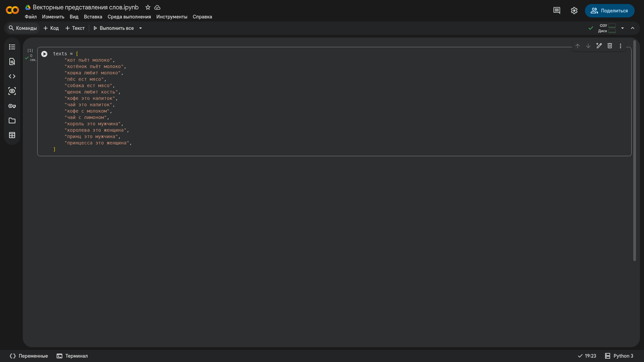Delete the cell with trash icon
The width and height of the screenshot is (644, 362).
610,46
